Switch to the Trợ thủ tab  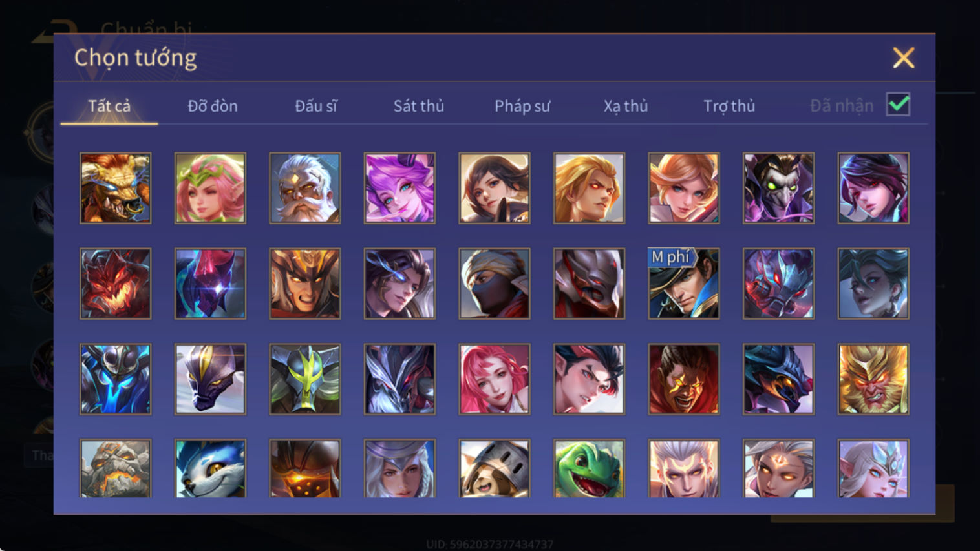729,106
